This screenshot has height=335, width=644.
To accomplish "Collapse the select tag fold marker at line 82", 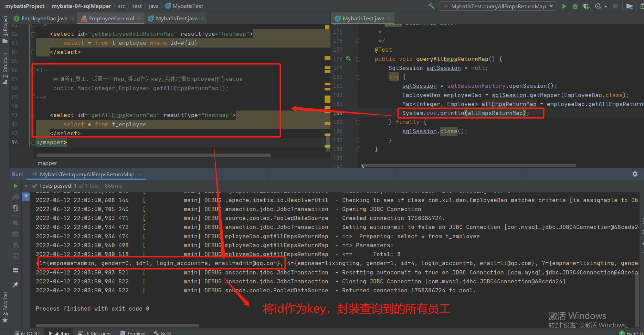I will click(33, 34).
